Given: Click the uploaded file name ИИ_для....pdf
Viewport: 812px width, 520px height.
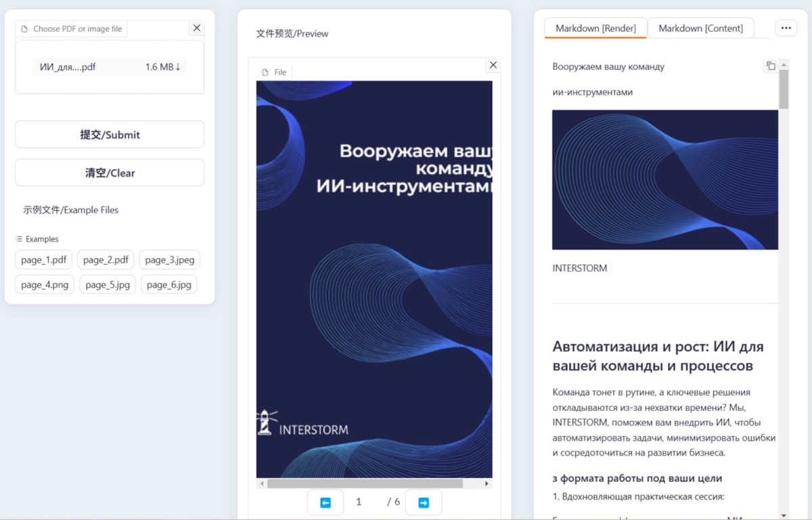Looking at the screenshot, I should click(68, 67).
